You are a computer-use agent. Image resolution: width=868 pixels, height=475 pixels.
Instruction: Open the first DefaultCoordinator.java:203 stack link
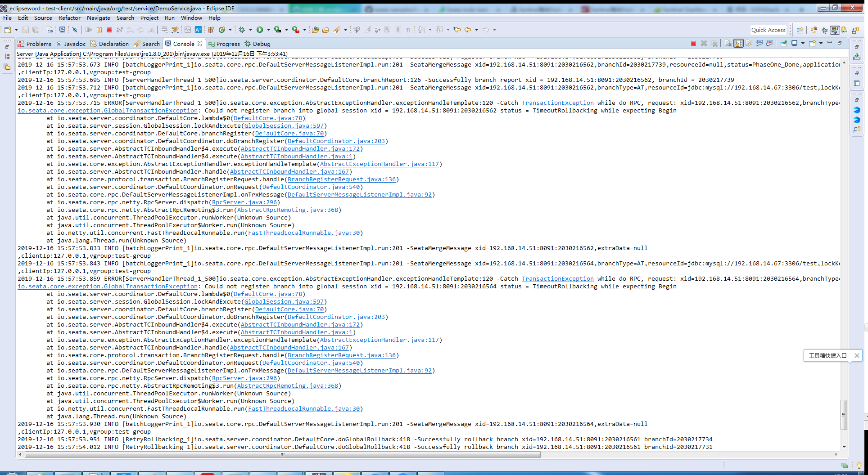(336, 141)
